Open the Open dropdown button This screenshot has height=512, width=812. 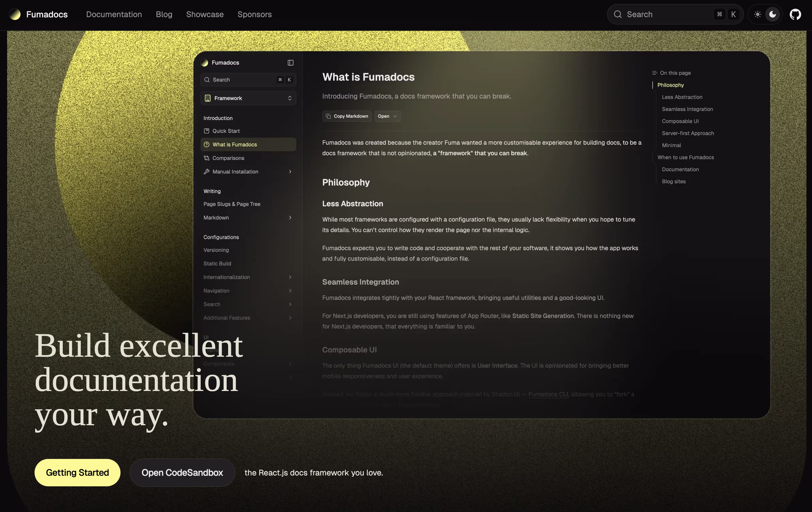387,116
